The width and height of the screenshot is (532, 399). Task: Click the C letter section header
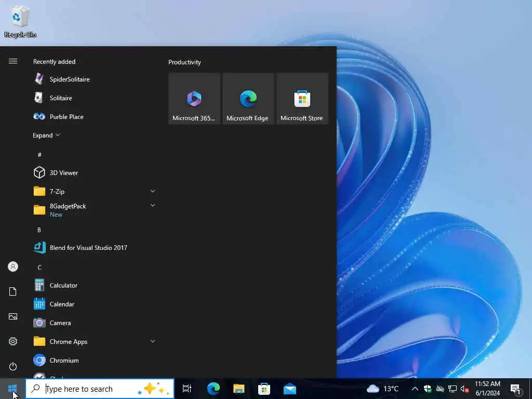(x=39, y=268)
